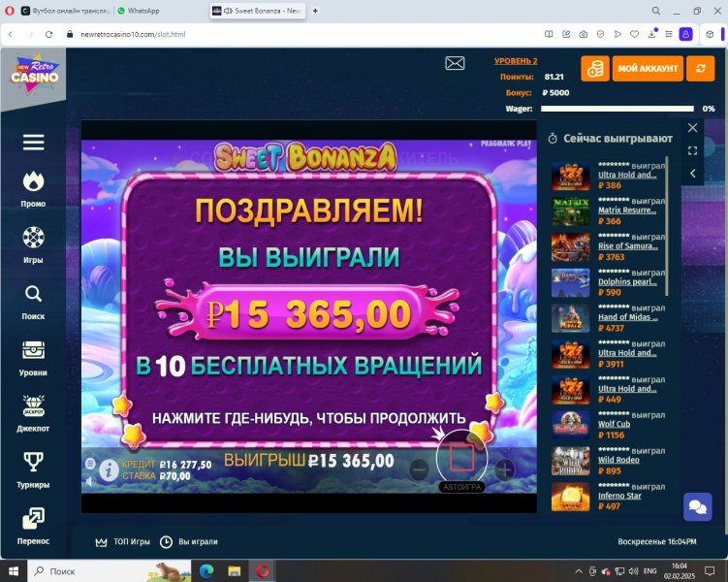
Task: Open the Промо flame section
Action: click(x=33, y=188)
